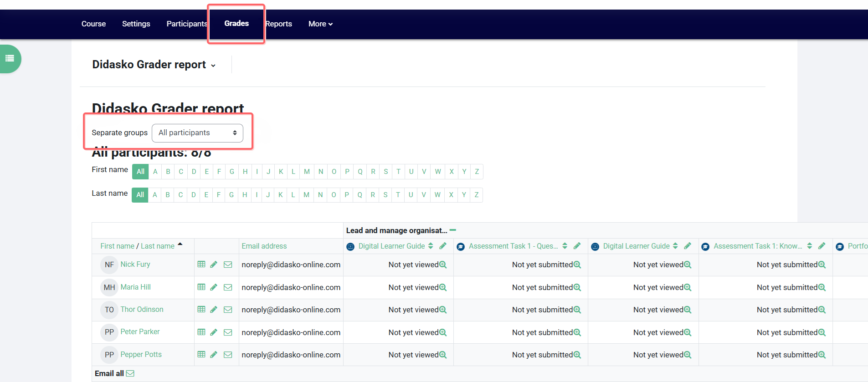868x382 pixels.
Task: Filter last name by letter P
Action: (x=347, y=195)
